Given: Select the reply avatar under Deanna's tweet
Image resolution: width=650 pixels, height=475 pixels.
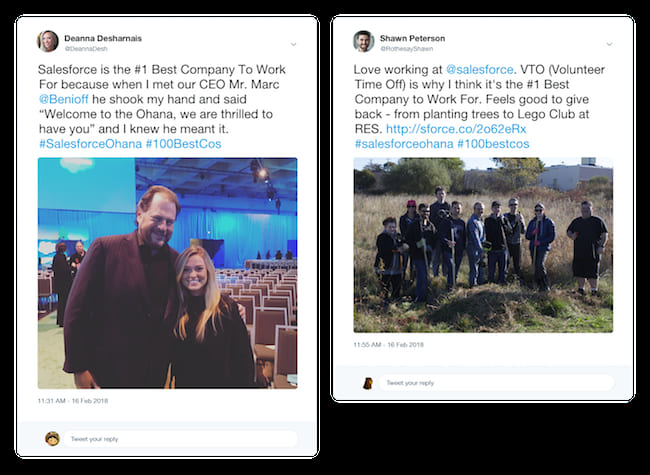Looking at the screenshot, I should point(52,439).
